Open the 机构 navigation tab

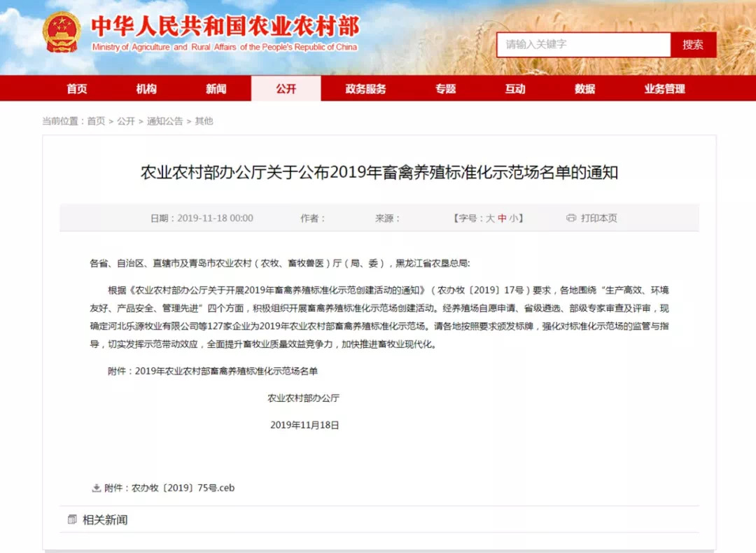(x=146, y=89)
